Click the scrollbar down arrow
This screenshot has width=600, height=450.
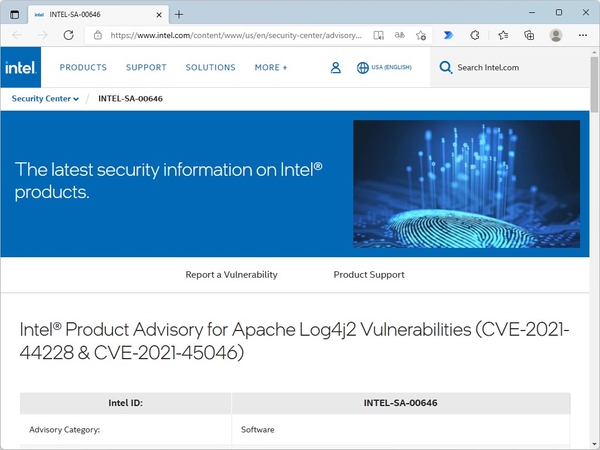[594, 444]
